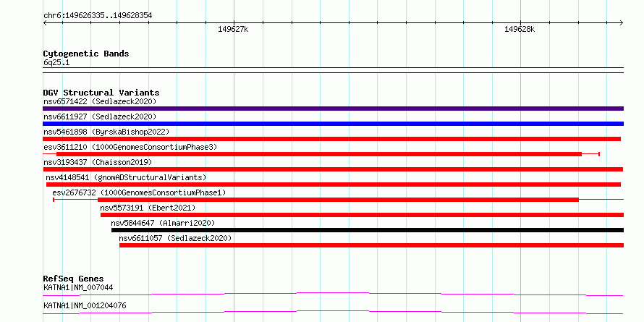Click the red esv2676732 variant bar
This screenshot has height=322, width=644.
pyautogui.click(x=338, y=200)
